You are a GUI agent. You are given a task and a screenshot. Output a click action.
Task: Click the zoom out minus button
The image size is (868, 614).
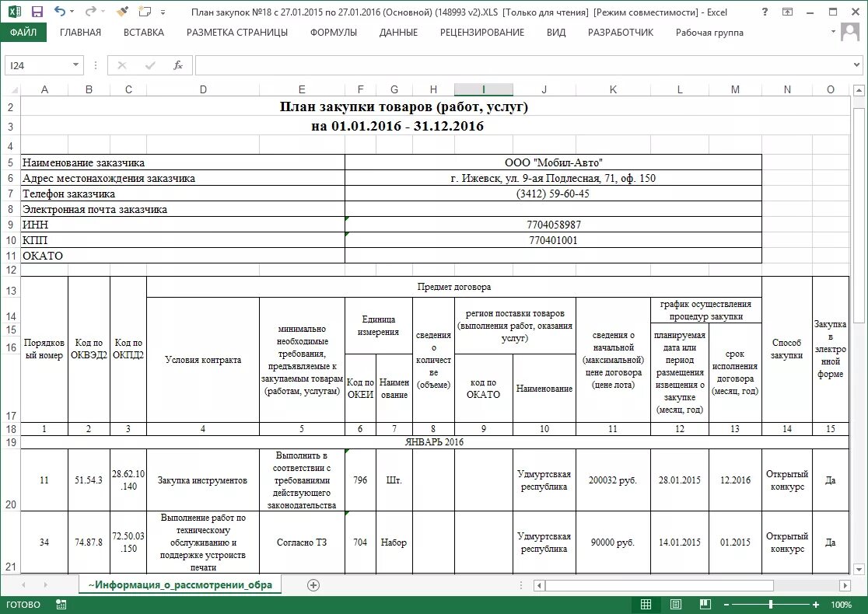click(x=726, y=605)
